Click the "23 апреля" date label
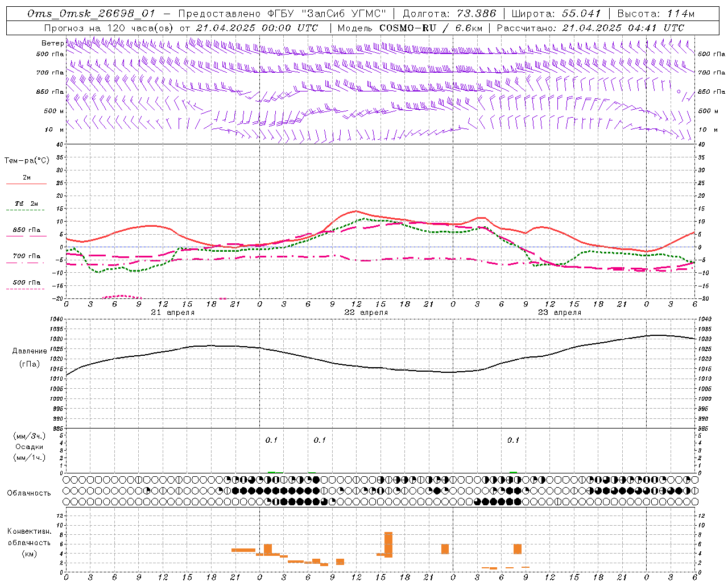The height and width of the screenshot is (582, 728). tap(560, 313)
